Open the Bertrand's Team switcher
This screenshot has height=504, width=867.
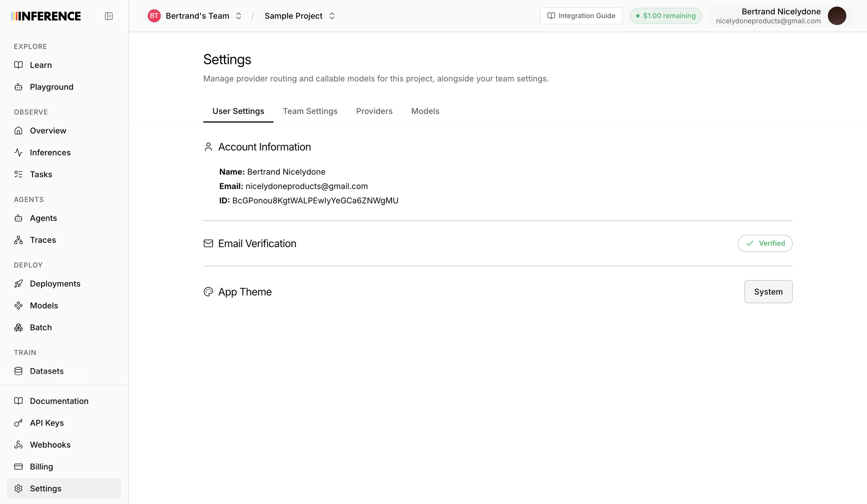click(195, 16)
